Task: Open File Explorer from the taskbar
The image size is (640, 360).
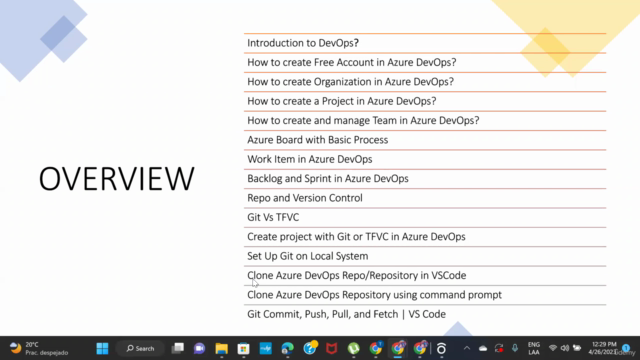Action: 222,348
